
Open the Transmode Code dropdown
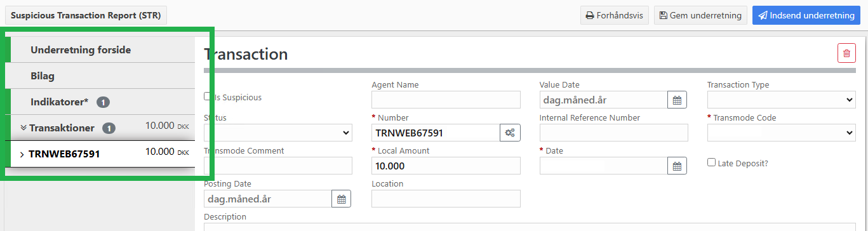click(782, 133)
